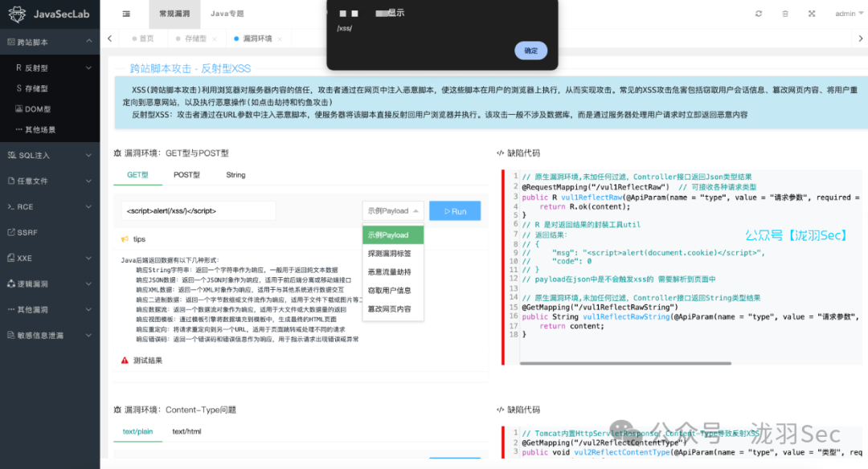
Task: Collapse the 跨站脚本 sidebar menu
Action: coord(28,41)
